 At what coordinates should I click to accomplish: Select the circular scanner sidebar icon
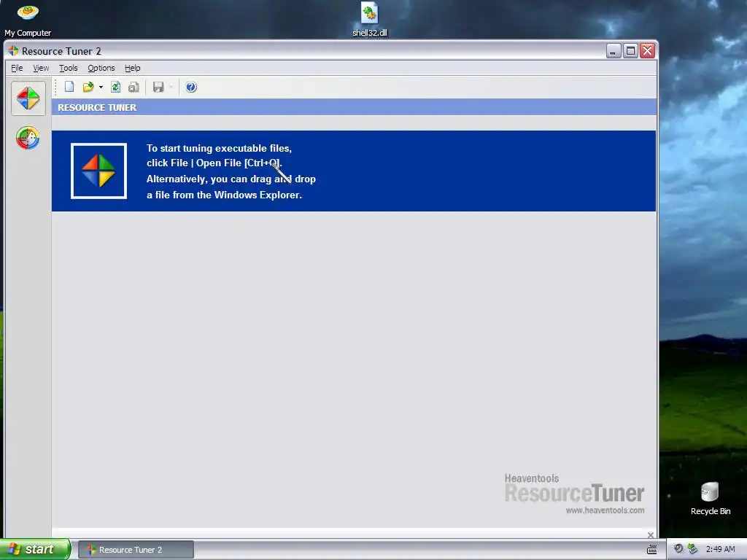point(28,138)
